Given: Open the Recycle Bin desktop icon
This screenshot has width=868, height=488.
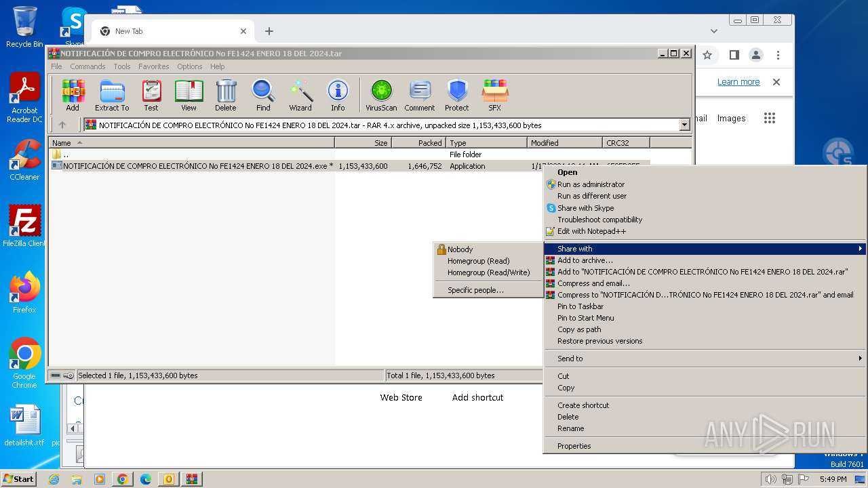Looking at the screenshot, I should (x=24, y=27).
